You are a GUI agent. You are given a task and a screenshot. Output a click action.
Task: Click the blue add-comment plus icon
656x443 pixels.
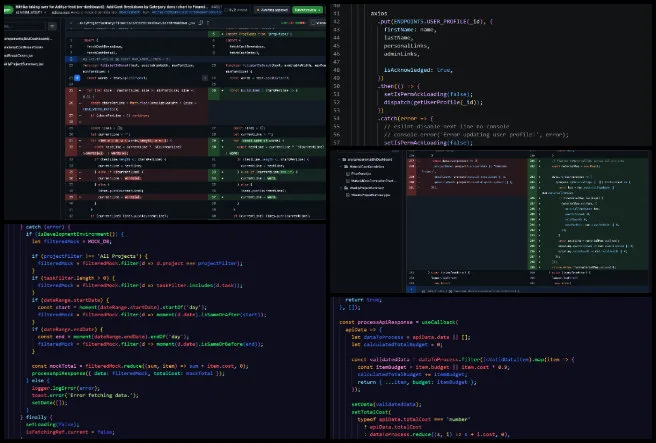pyautogui.click(x=77, y=78)
